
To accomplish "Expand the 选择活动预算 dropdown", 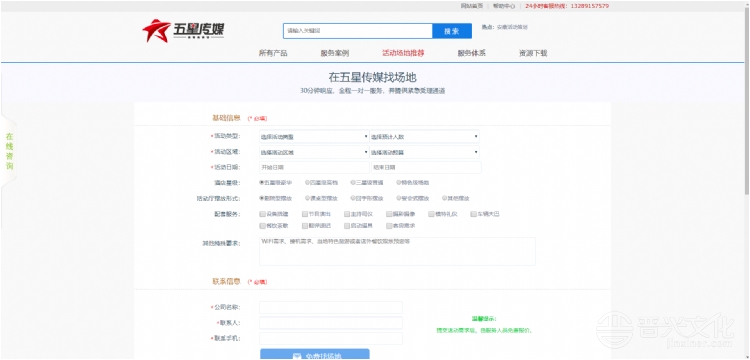I will coord(425,153).
